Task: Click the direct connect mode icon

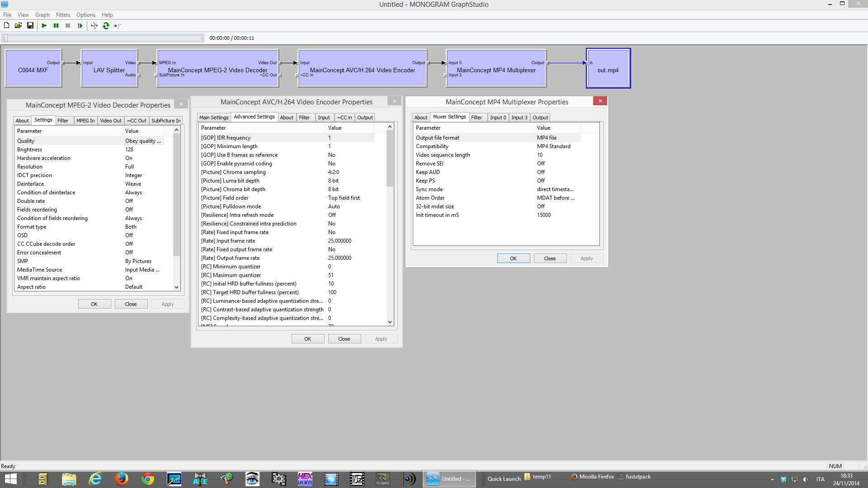Action: point(118,26)
